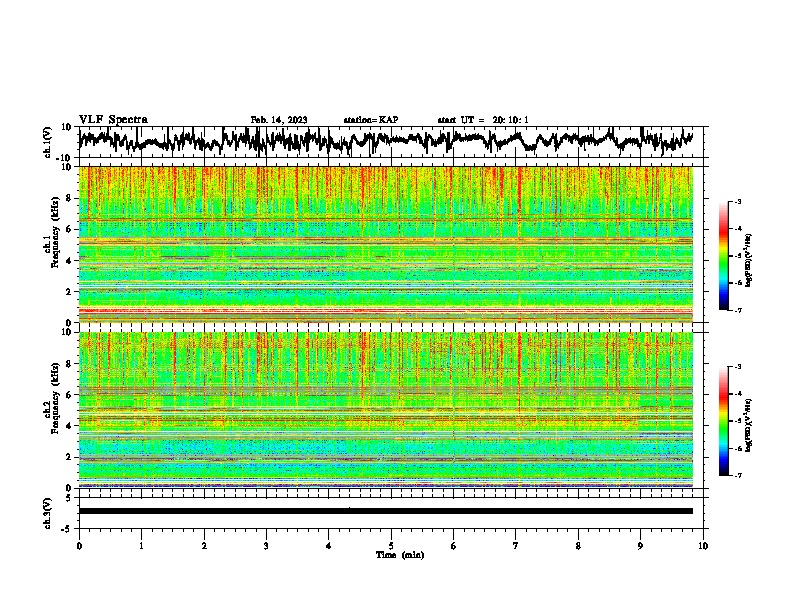Click the time axis tick label "10"
This screenshot has width=792, height=612.
703,546
